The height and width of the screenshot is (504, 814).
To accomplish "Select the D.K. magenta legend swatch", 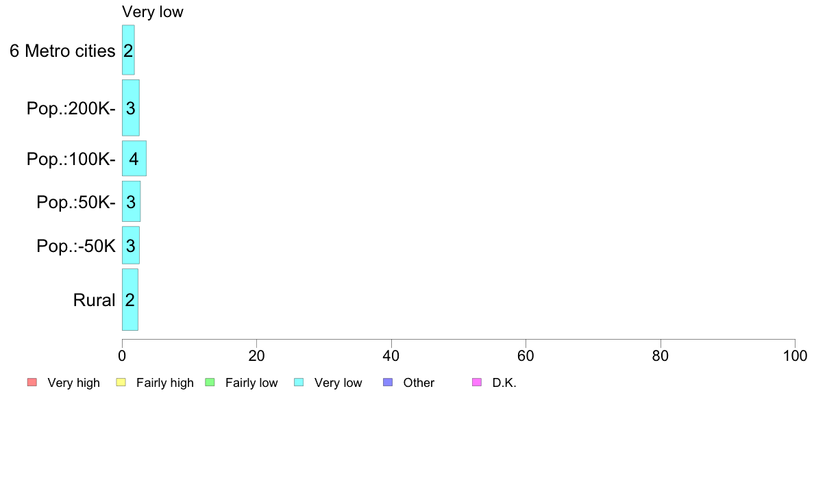I will tap(477, 383).
